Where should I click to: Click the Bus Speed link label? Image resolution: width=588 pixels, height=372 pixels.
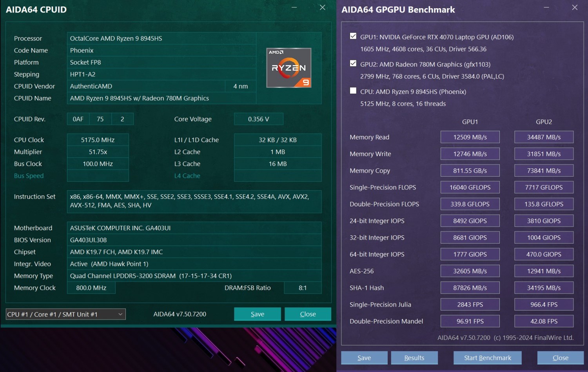29,176
